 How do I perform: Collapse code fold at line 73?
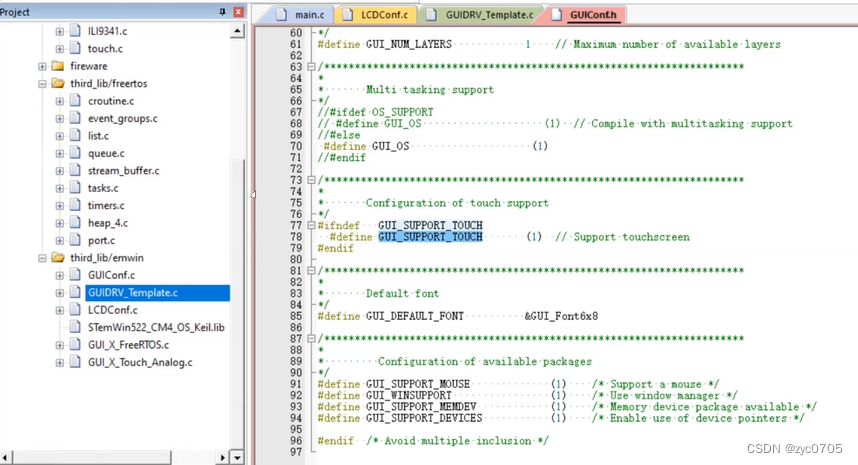click(x=311, y=180)
